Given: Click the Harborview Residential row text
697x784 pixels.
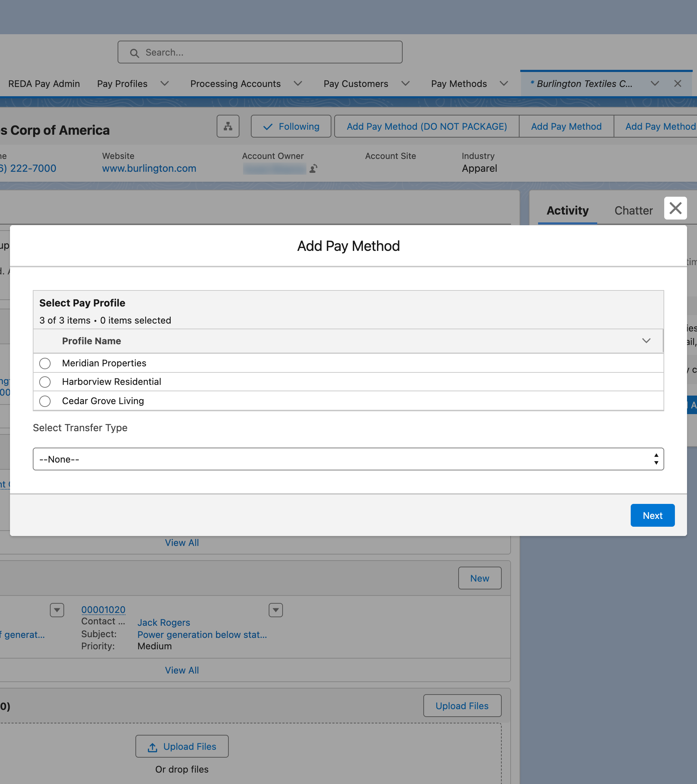Looking at the screenshot, I should coord(112,382).
